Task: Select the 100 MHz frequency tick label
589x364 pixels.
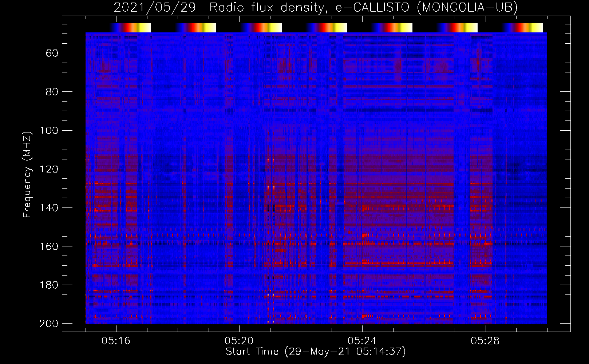Action: click(x=49, y=131)
